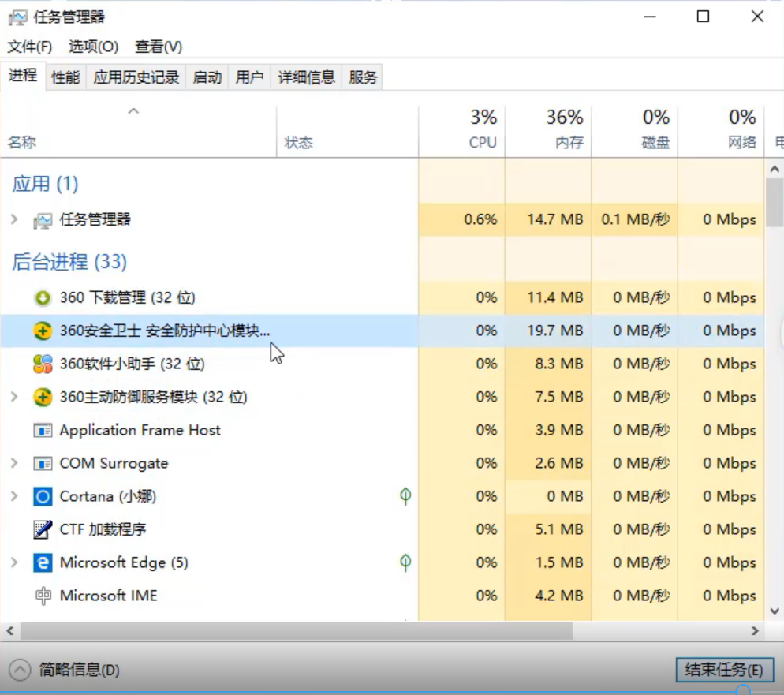Click the Microsoft IME icon
The image size is (784, 695).
(43, 596)
